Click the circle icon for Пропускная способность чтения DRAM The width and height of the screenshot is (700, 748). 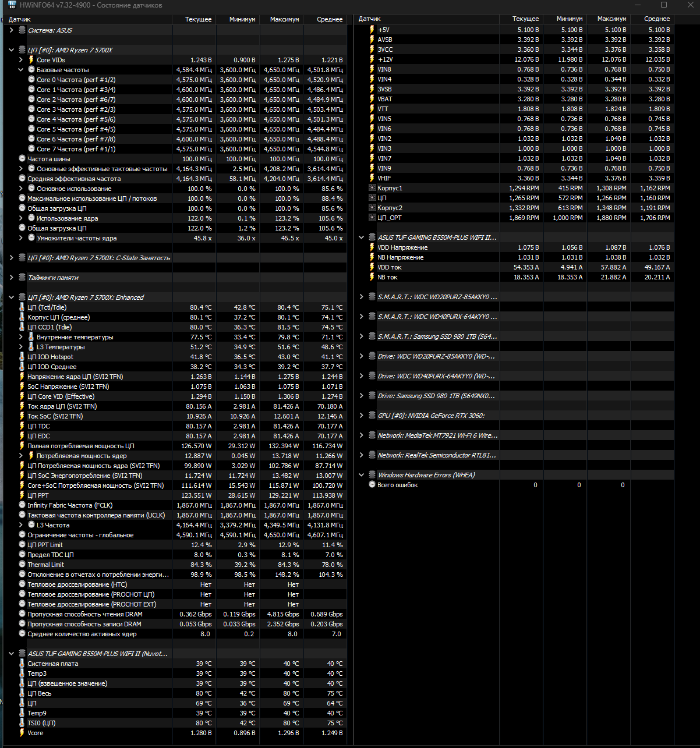(22, 614)
